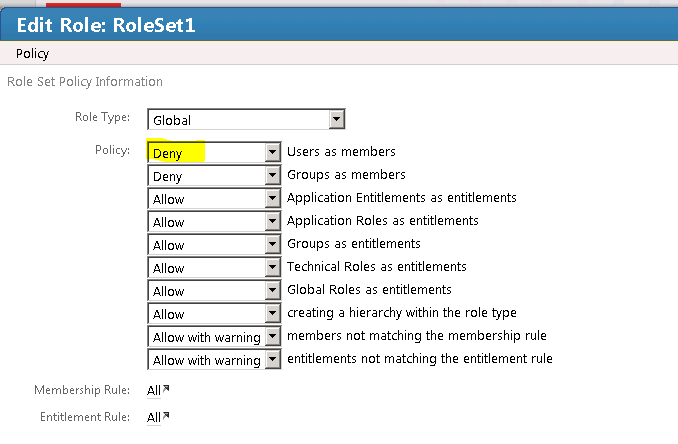
Task: Click the Membership Rule popup arrow icon
Action: click(x=165, y=388)
